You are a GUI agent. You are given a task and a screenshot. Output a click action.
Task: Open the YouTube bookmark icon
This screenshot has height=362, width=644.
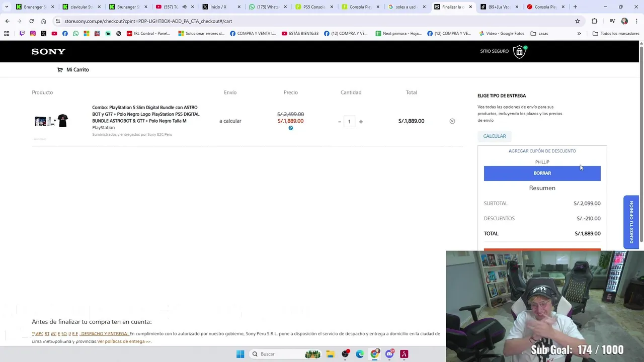point(54,34)
